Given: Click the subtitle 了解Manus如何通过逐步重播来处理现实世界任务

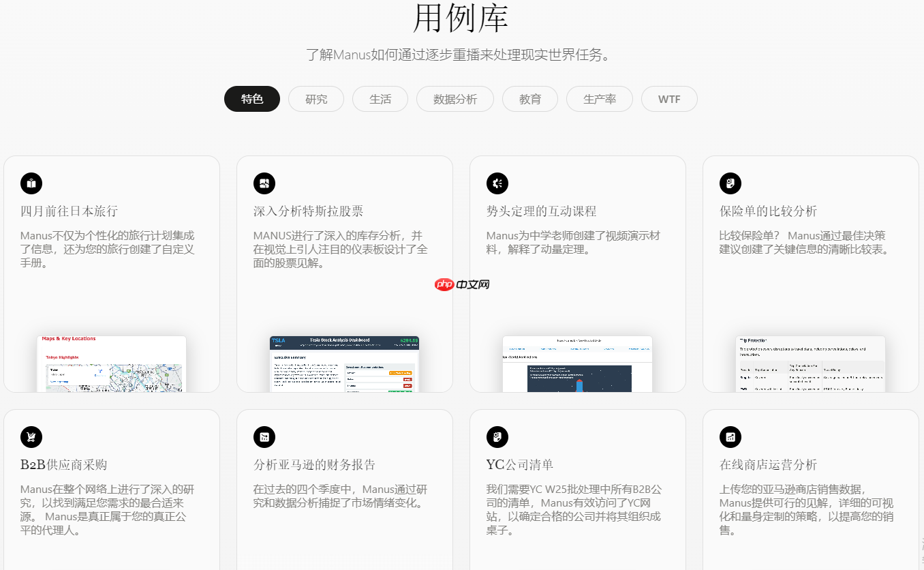Looking at the screenshot, I should click(458, 55).
